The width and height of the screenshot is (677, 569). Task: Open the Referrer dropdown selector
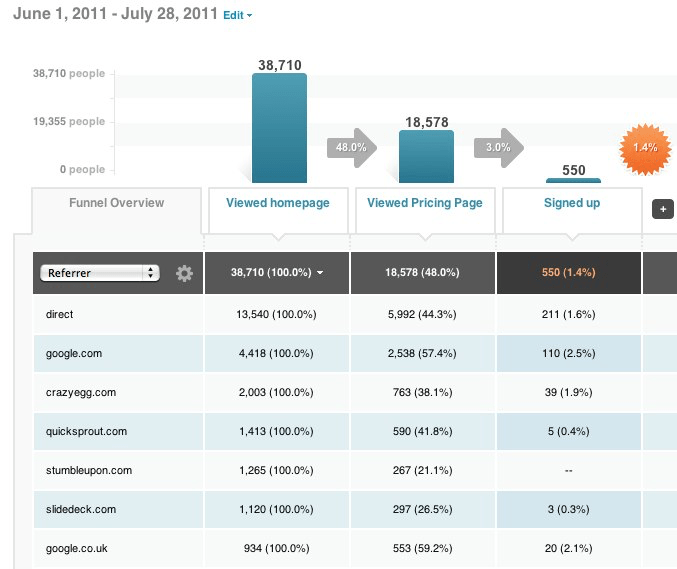100,273
